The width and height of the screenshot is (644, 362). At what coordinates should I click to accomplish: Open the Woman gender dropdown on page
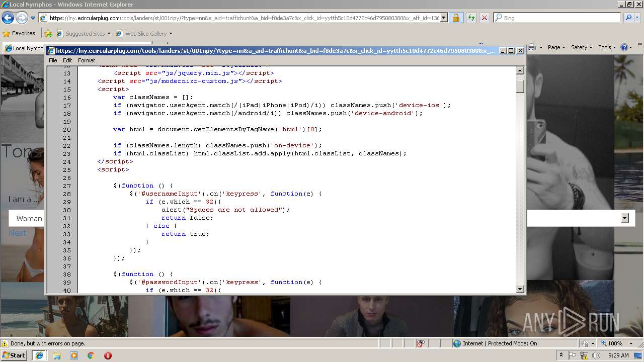click(x=26, y=219)
